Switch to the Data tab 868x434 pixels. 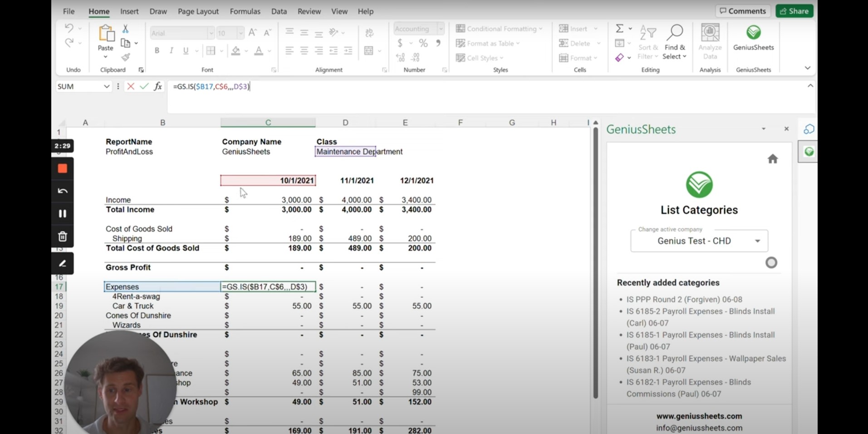click(x=279, y=11)
